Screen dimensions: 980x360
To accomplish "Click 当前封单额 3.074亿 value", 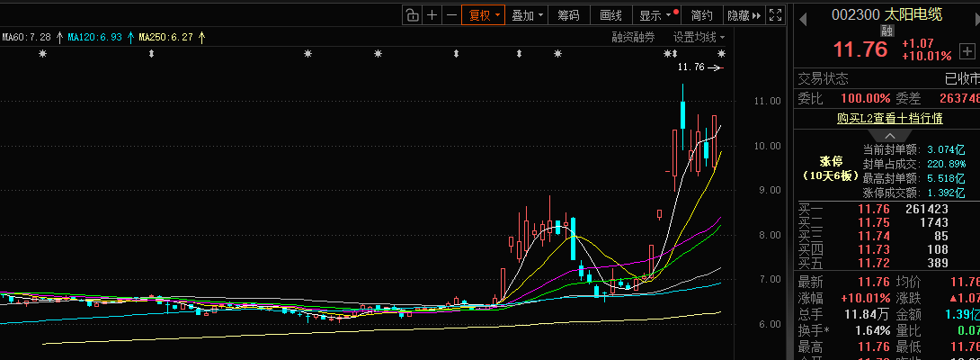I will 947,149.
